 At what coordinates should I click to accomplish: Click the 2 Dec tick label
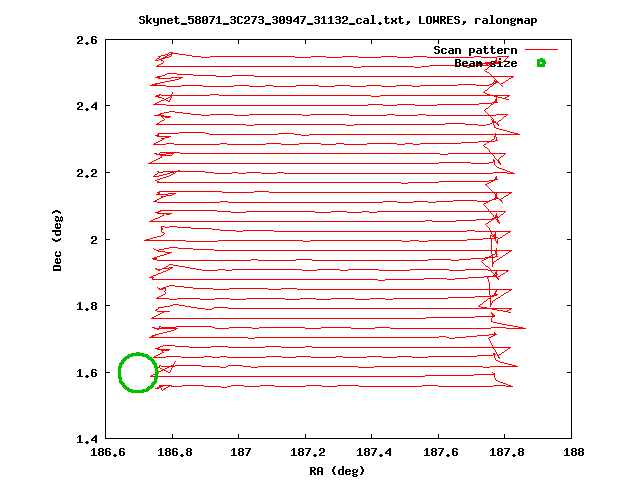(94, 240)
